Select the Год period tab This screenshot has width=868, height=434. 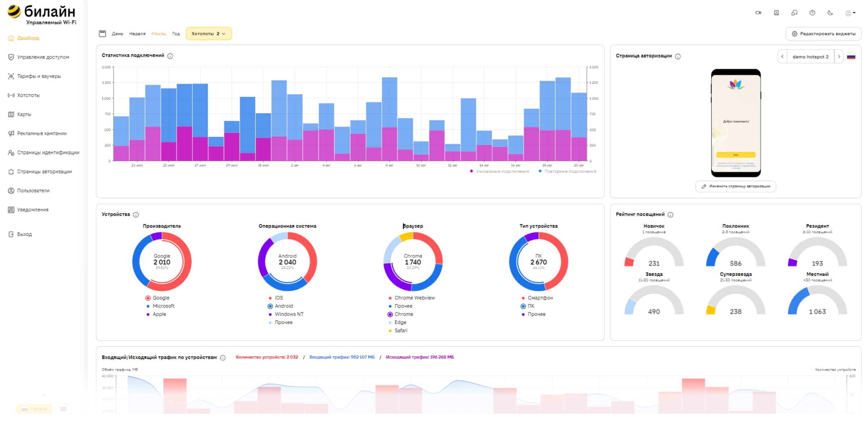pyautogui.click(x=176, y=34)
